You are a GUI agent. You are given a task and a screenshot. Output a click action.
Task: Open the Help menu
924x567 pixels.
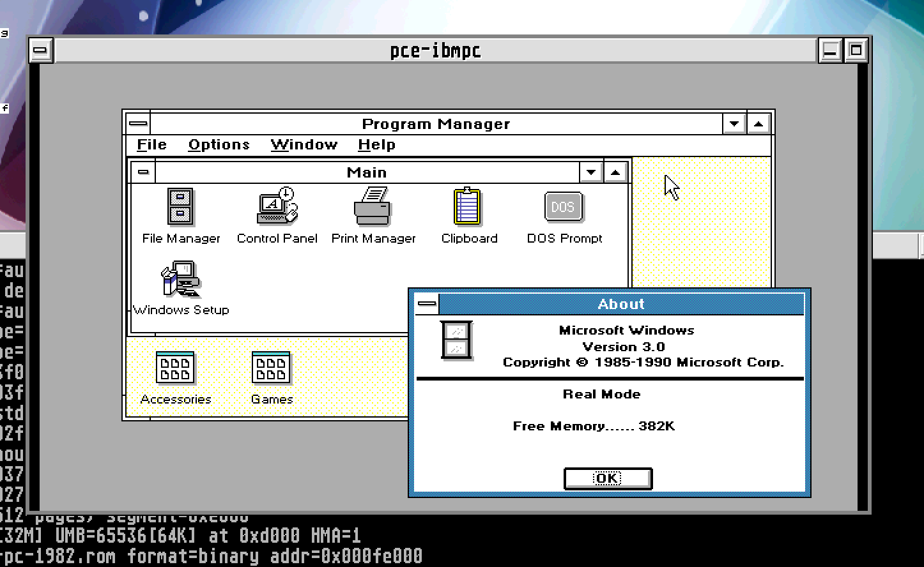[376, 145]
